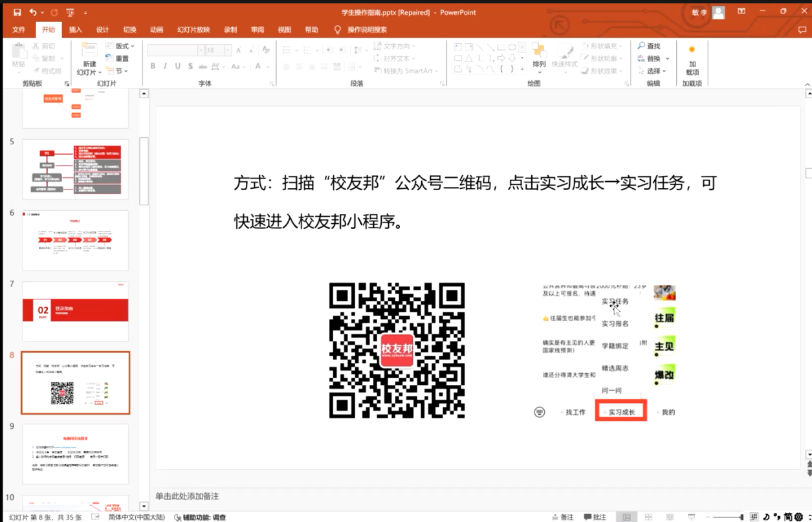Start slideshow from beginning via quick access toolbar
The image size is (812, 522).
[70, 12]
